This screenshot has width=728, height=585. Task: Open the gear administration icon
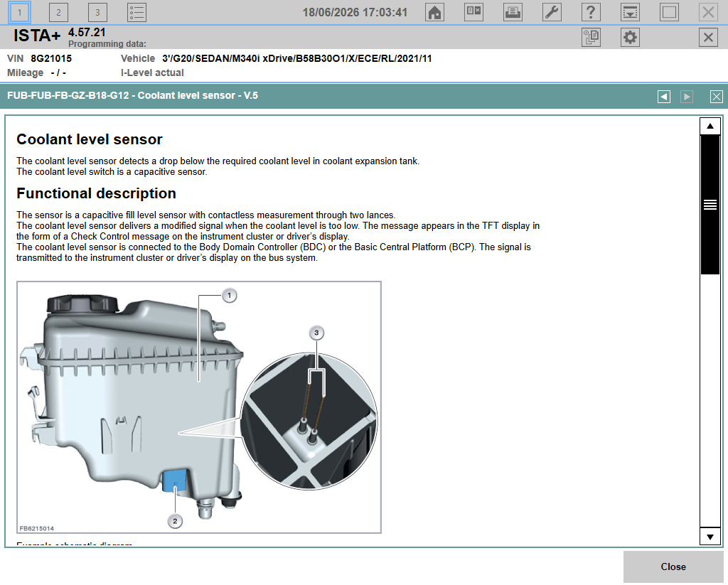click(x=630, y=37)
